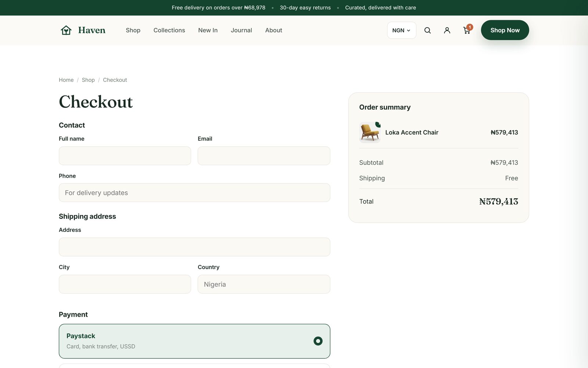Click the Free delivery banner text
This screenshot has height=368, width=588.
pyautogui.click(x=218, y=8)
